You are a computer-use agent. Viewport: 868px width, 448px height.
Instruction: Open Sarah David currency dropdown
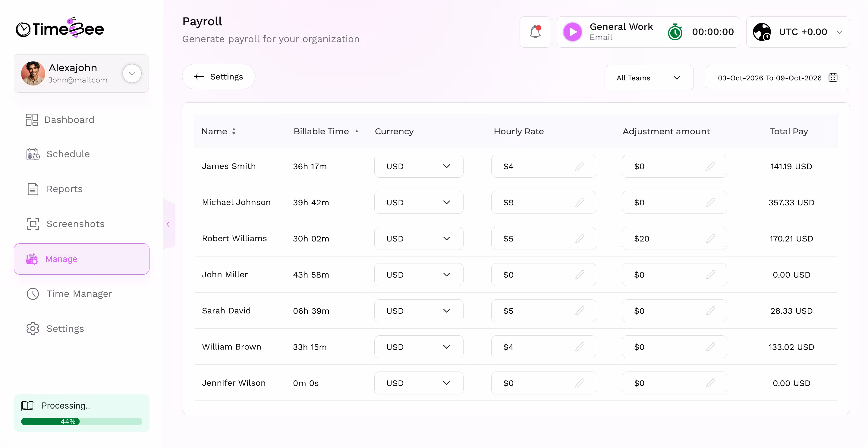(x=419, y=311)
